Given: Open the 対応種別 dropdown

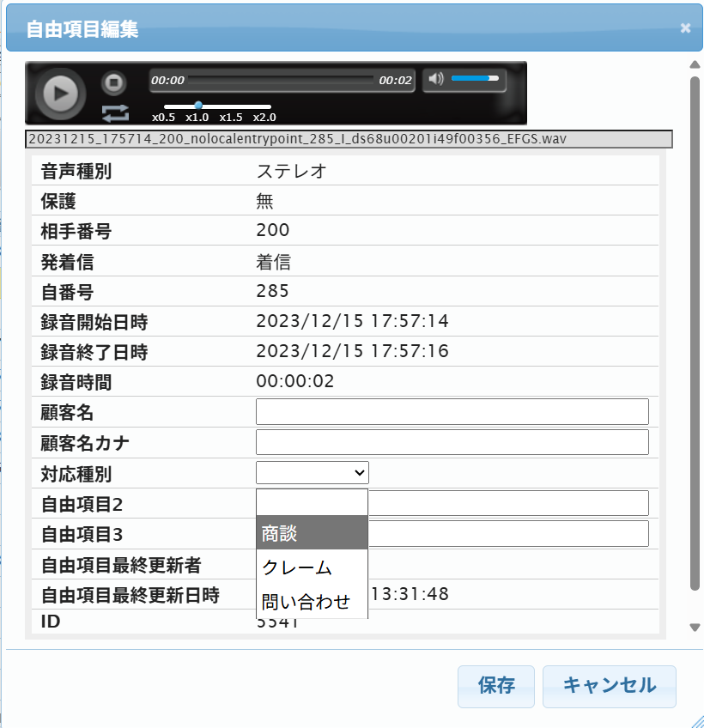Looking at the screenshot, I should point(313,472).
